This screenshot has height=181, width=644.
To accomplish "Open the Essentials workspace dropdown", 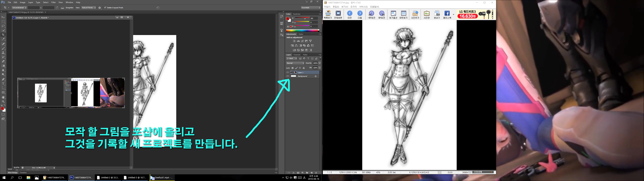I will pos(311,8).
